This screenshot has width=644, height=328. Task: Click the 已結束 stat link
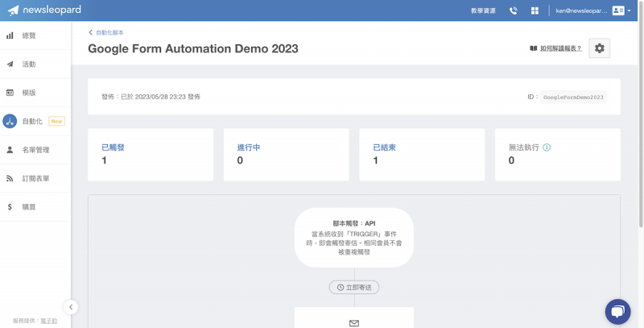tap(385, 147)
